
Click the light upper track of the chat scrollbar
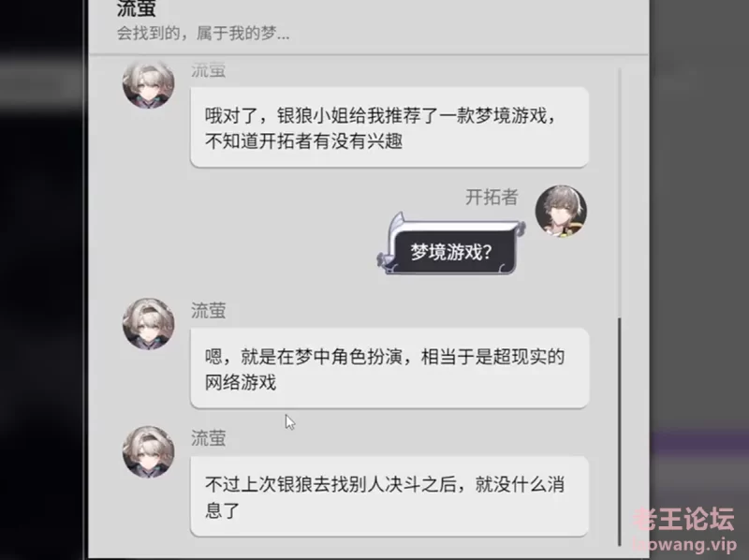(x=620, y=193)
